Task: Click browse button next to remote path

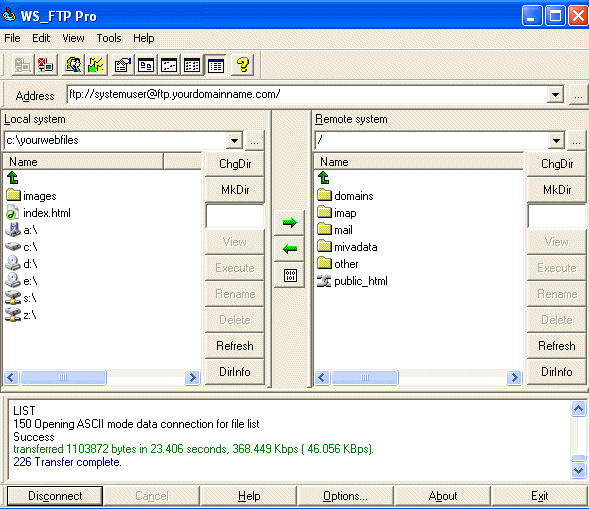Action: tap(577, 141)
